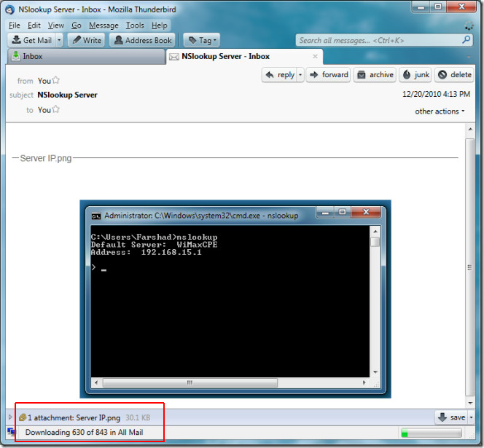Close the NSlookup Server tab
The image size is (484, 448).
pos(315,56)
